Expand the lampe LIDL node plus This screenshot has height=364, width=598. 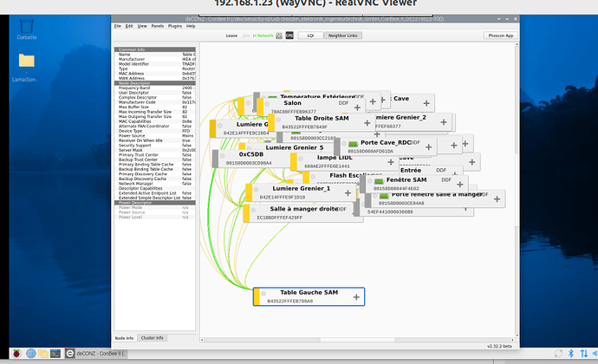tap(391, 162)
